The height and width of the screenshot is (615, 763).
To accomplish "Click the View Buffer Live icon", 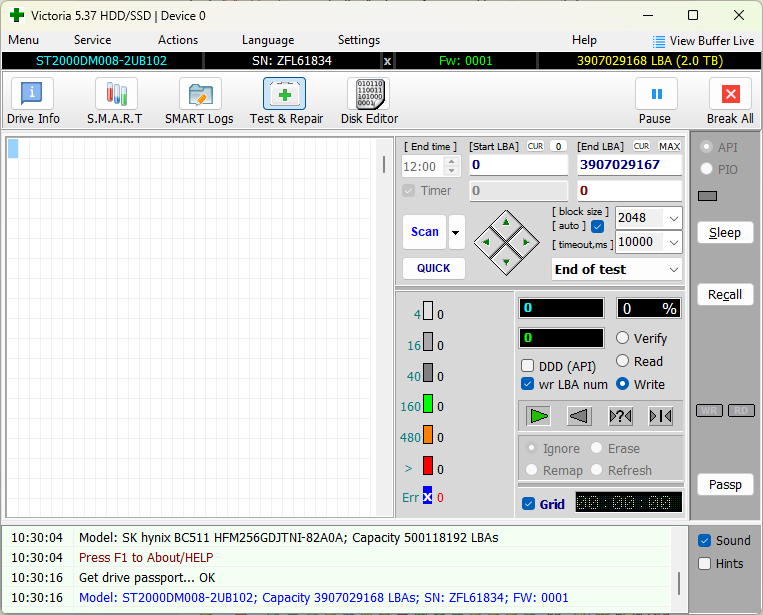I will (x=658, y=42).
